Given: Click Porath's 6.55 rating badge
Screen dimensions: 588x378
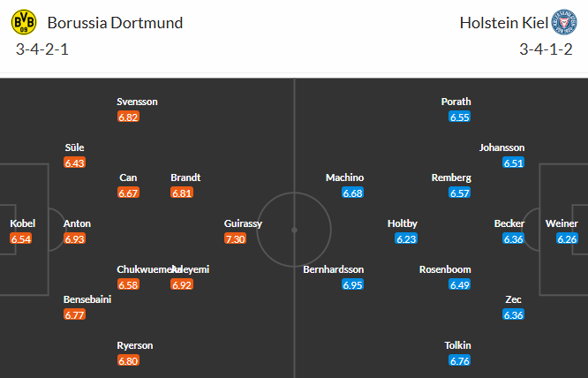Looking at the screenshot, I should pos(459,117).
